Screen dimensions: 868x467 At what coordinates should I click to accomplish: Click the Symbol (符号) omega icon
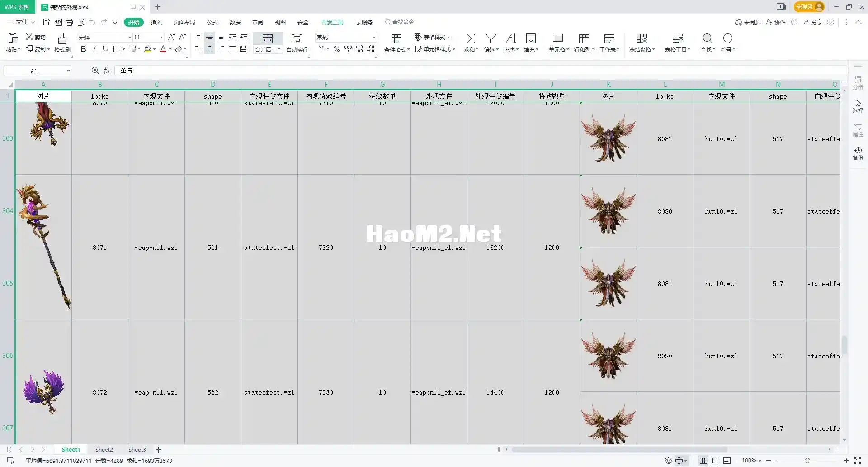[x=728, y=38]
